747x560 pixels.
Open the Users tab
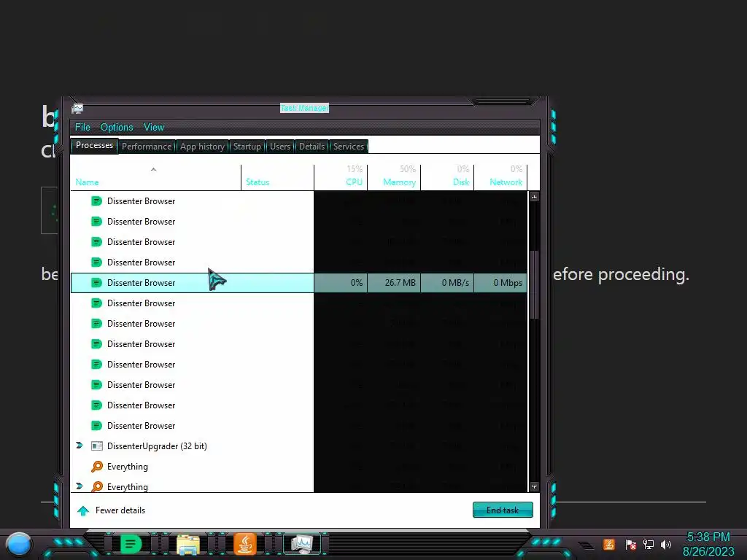(x=279, y=146)
